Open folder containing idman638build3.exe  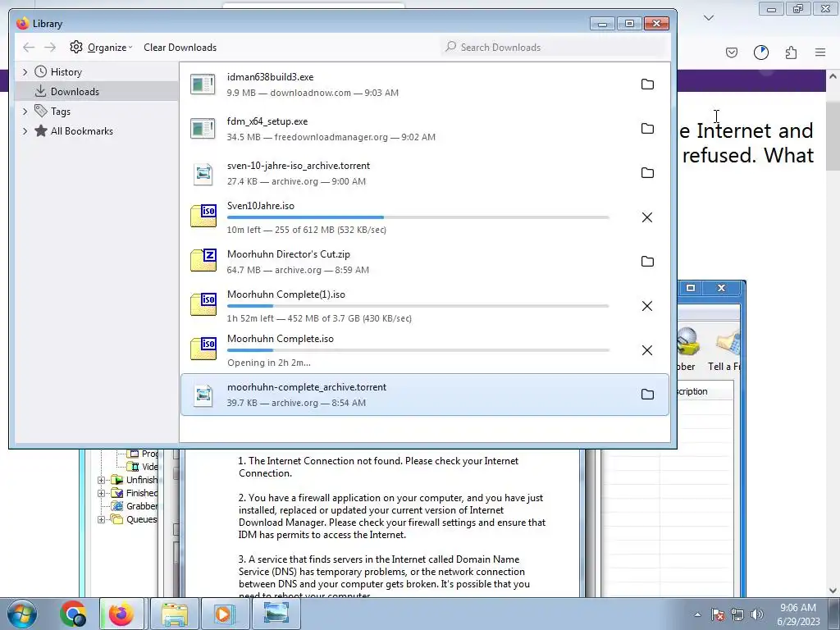(647, 84)
